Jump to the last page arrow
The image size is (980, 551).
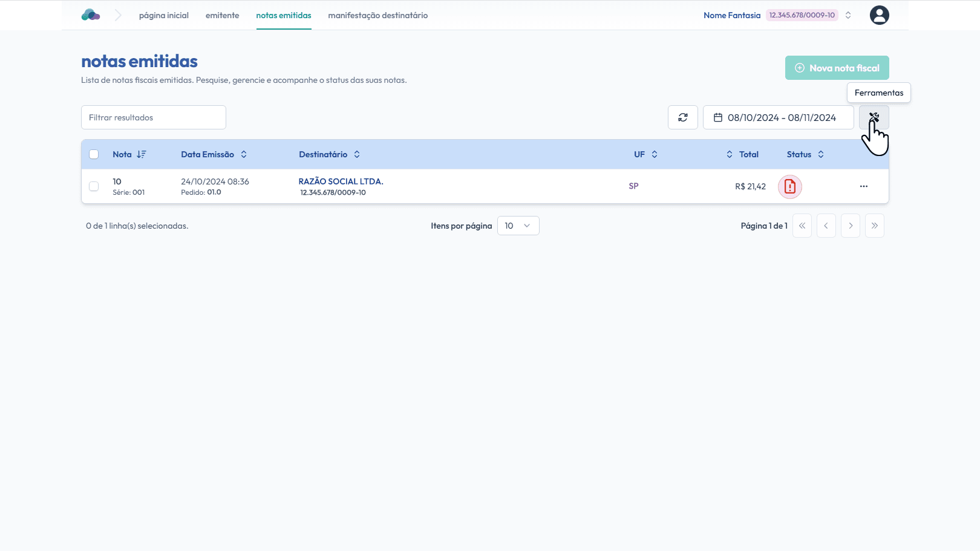[x=874, y=226]
